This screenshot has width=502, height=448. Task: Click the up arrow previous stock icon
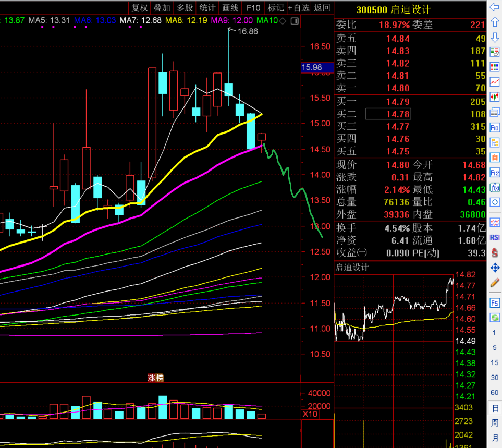(x=495, y=22)
